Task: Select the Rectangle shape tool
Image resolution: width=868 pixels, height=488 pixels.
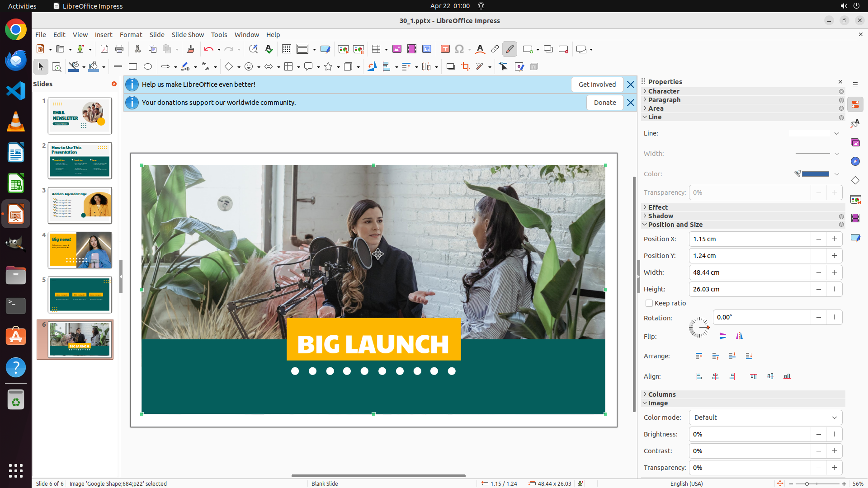Action: pos(133,67)
